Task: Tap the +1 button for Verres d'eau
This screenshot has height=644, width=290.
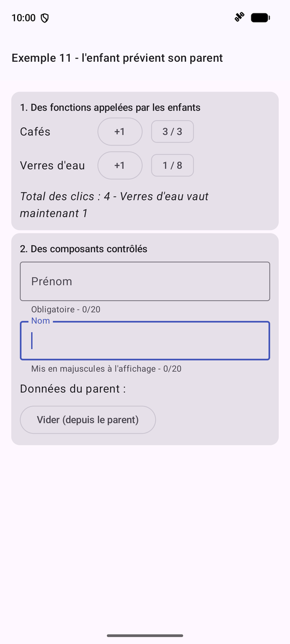Action: point(120,165)
